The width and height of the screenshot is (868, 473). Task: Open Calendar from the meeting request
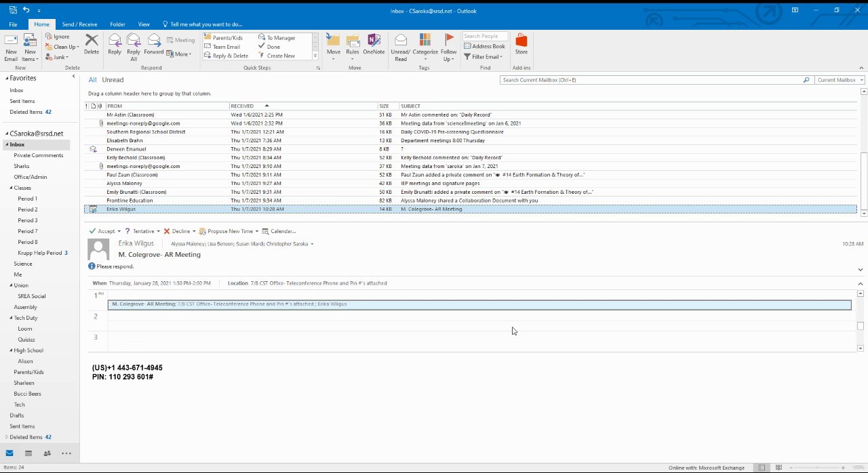coord(279,231)
